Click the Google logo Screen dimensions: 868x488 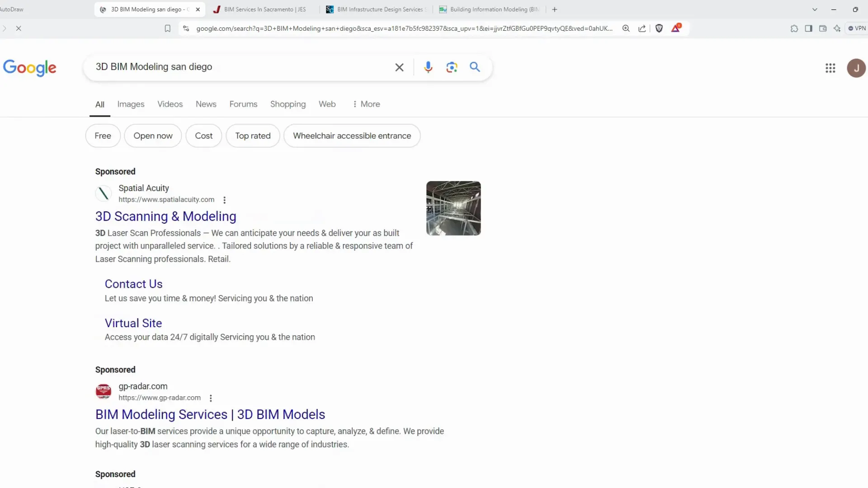pos(30,68)
